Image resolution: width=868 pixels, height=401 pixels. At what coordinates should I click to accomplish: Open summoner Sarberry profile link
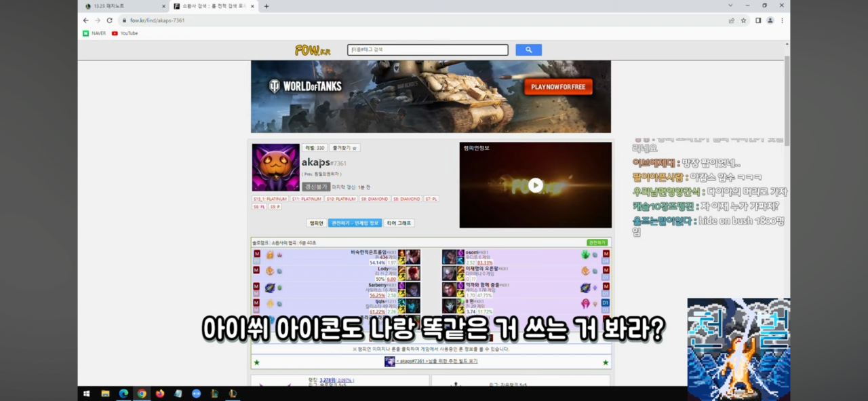coord(378,285)
